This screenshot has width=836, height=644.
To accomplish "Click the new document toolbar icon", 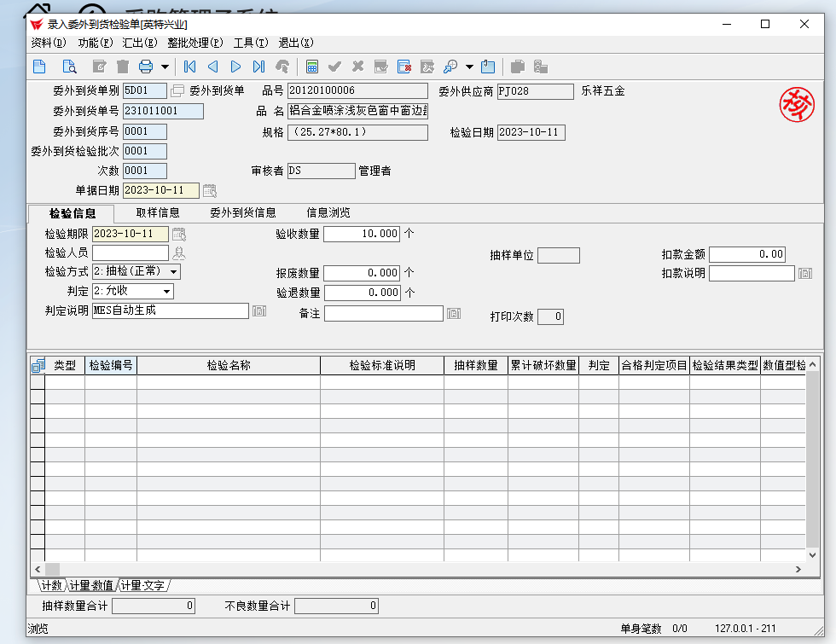I will pyautogui.click(x=39, y=67).
